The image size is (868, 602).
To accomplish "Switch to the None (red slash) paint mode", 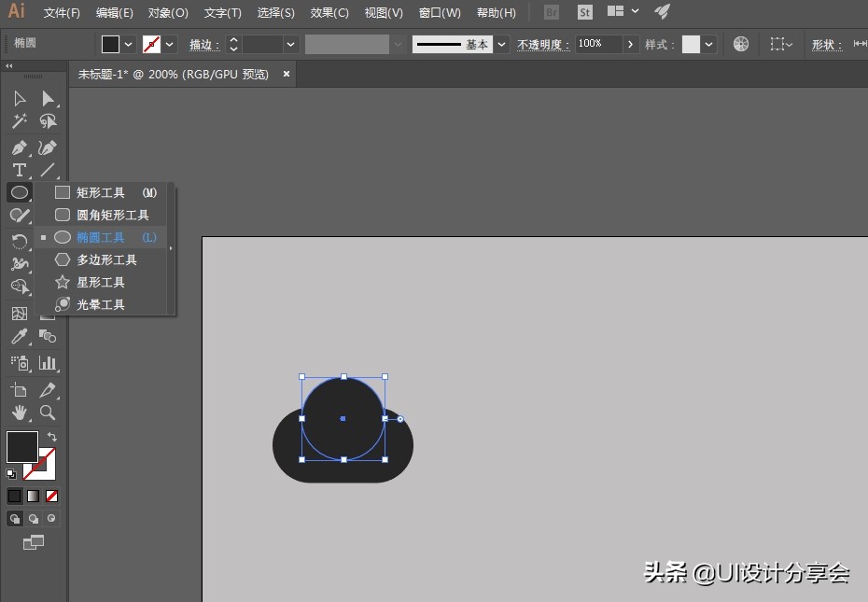I will (52, 496).
